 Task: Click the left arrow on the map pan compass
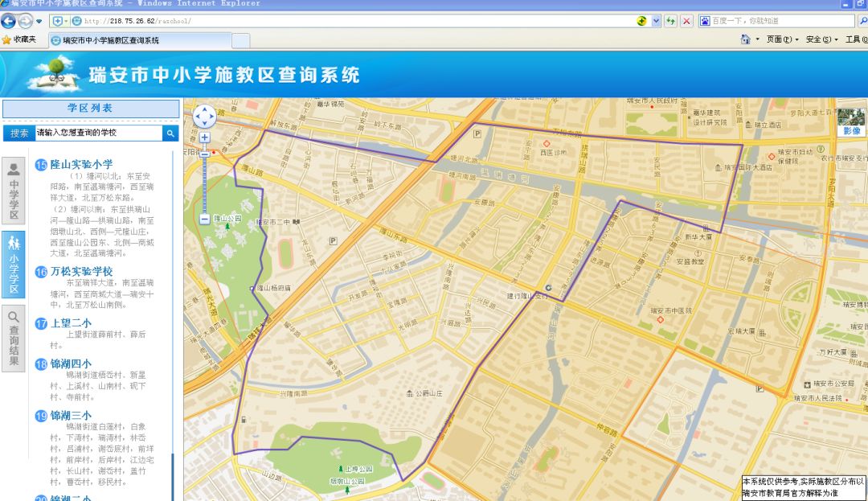pyautogui.click(x=197, y=117)
